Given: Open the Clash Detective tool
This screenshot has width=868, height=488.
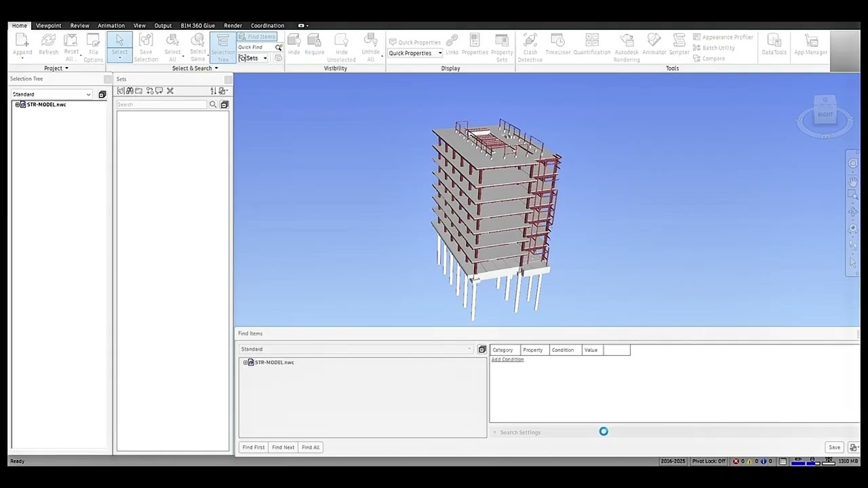Looking at the screenshot, I should (530, 47).
